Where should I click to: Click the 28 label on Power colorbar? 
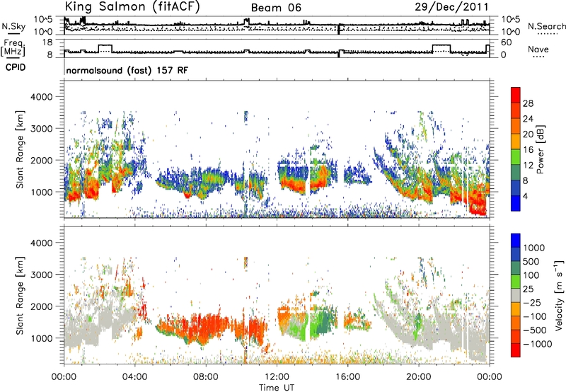pos(528,103)
